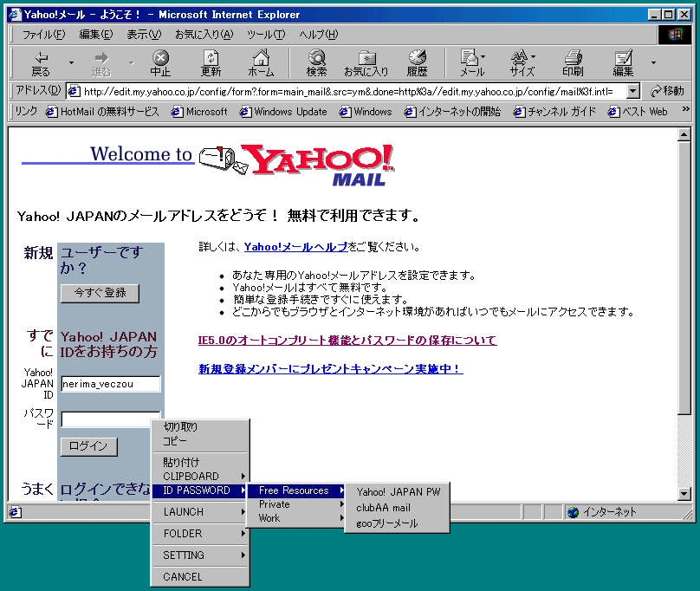This screenshot has height=591, width=700.
Task: Open Microsoft links bar shortcut
Action: (199, 112)
